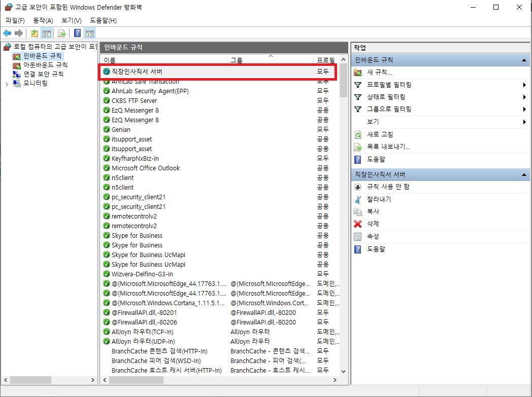Click green check icon of CKBS FTP Server
532x397 pixels.
click(107, 100)
